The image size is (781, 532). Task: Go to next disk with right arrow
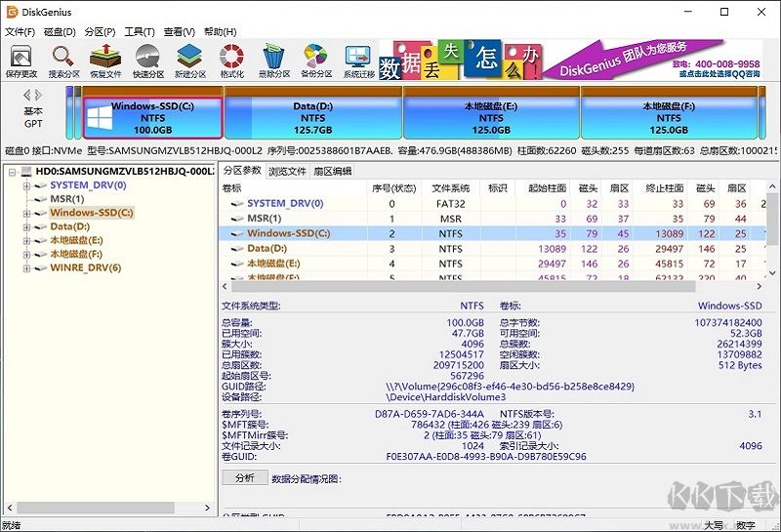(38, 95)
